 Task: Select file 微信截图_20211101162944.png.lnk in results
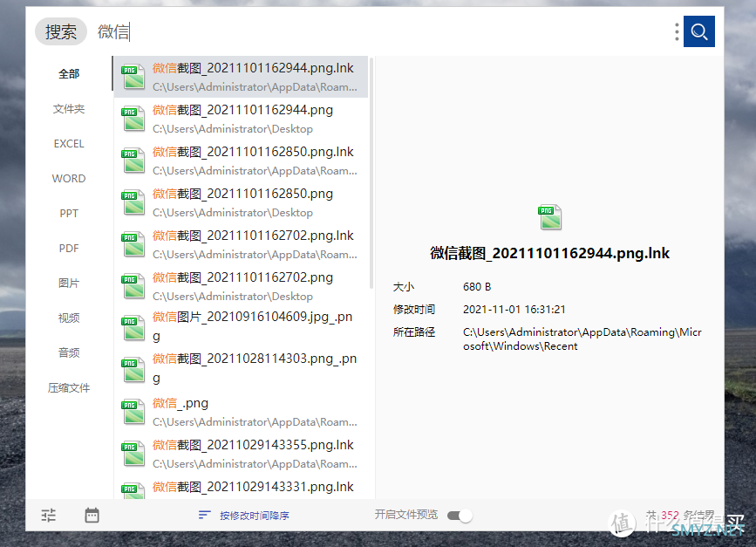(x=241, y=77)
